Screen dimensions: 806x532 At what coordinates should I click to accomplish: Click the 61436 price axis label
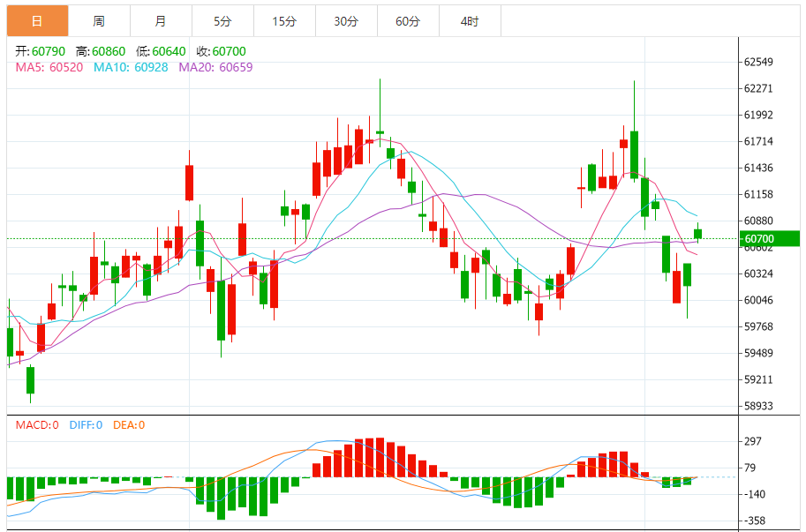758,168
